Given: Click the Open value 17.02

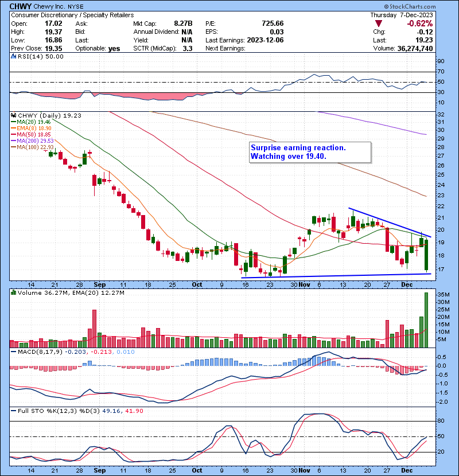Looking at the screenshot, I should (53, 24).
